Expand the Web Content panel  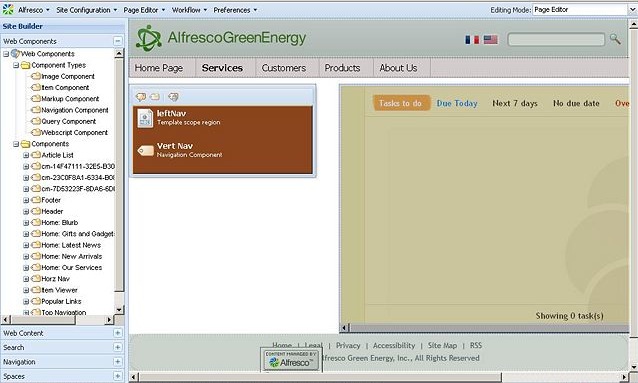118,333
